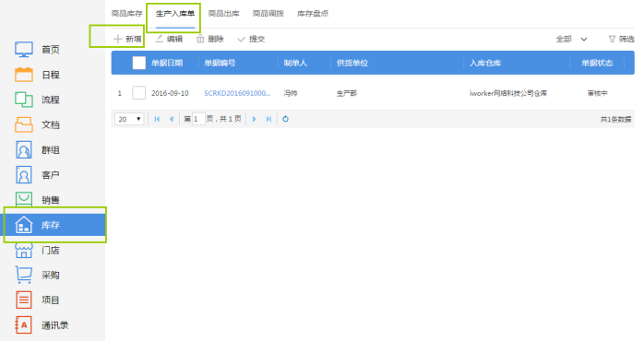
Task: Go to last page arrow
Action: tap(268, 119)
